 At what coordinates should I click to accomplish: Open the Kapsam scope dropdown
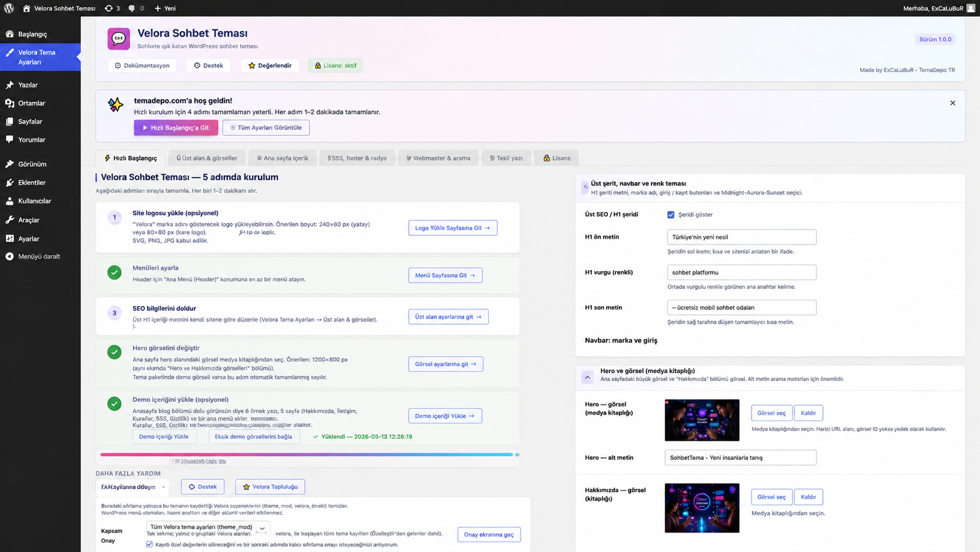[208, 527]
